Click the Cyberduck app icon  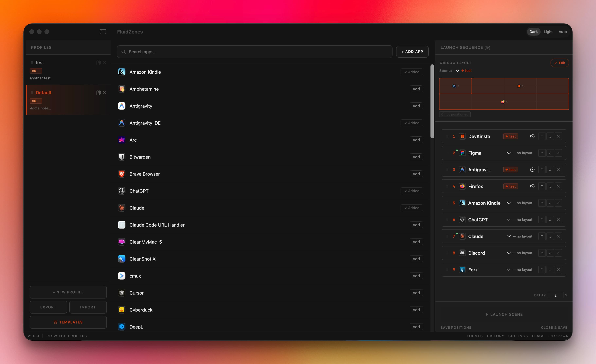pos(122,310)
